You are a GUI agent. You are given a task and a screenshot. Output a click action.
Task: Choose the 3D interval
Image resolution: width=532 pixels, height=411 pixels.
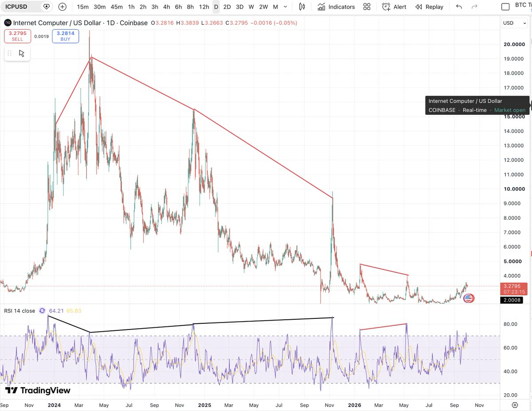tap(239, 7)
